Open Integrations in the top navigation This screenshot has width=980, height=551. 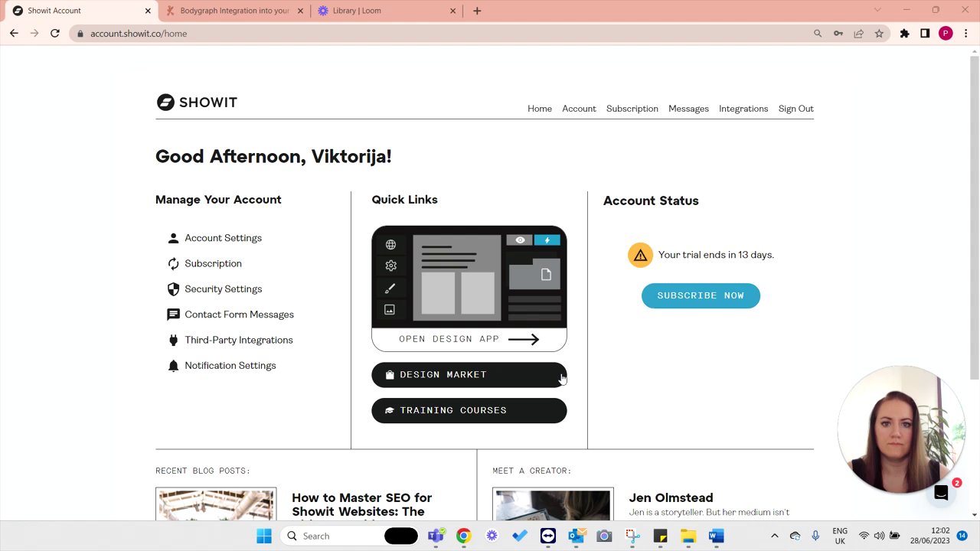743,109
